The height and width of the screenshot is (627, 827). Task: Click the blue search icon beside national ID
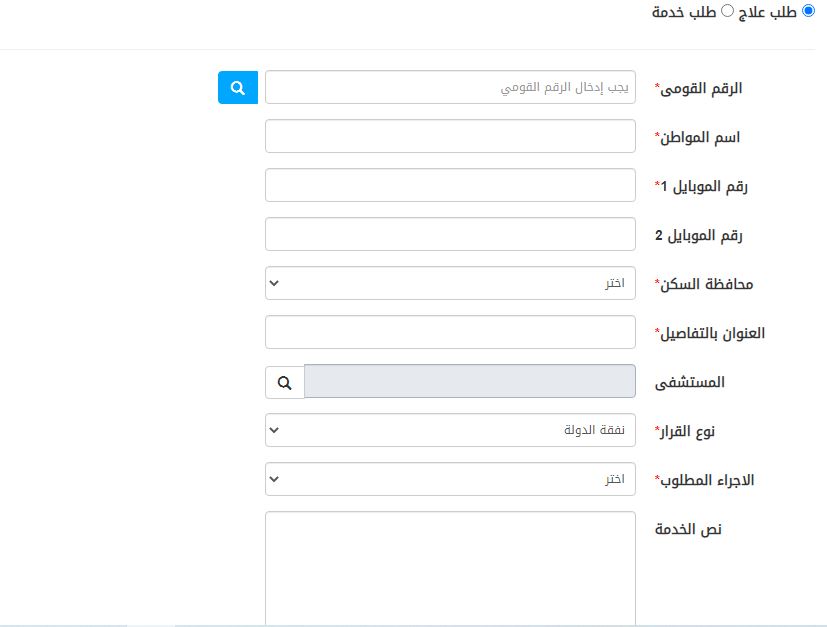[238, 88]
